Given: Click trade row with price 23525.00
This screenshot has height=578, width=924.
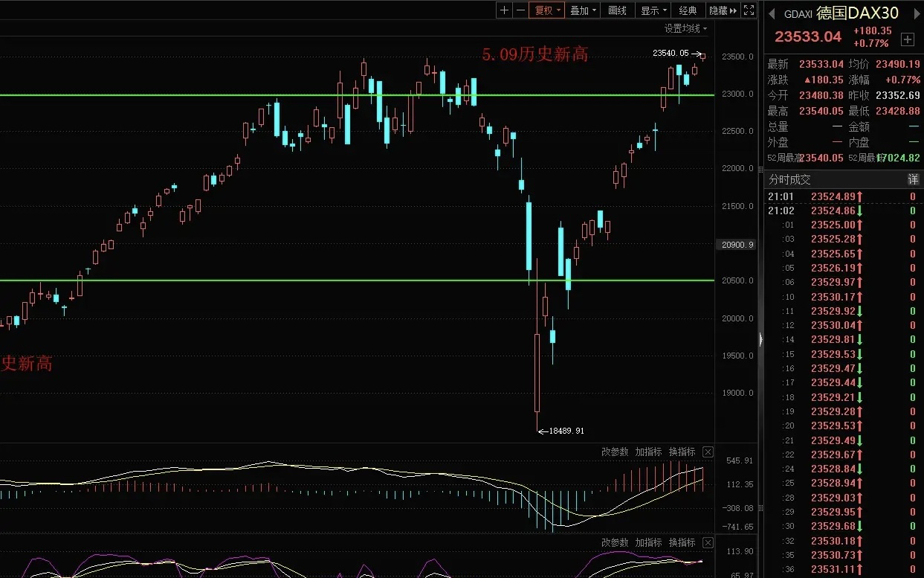Looking at the screenshot, I should (x=844, y=225).
